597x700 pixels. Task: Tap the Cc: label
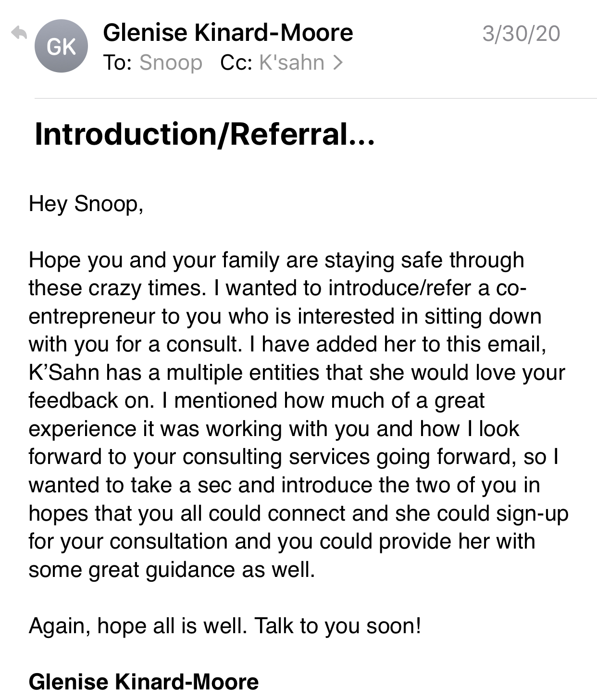point(236,63)
